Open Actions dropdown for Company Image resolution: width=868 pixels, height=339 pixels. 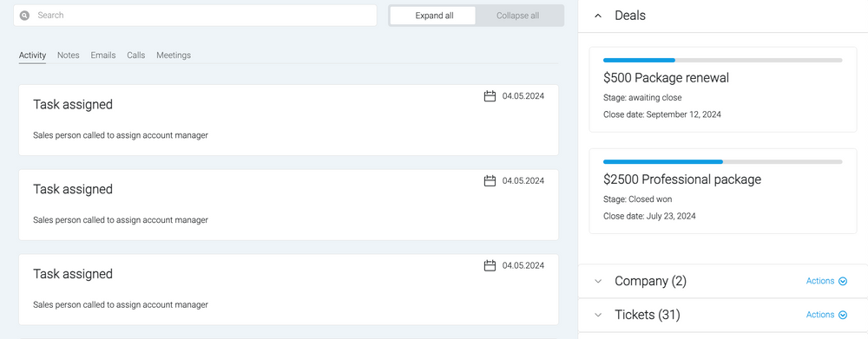coord(826,281)
